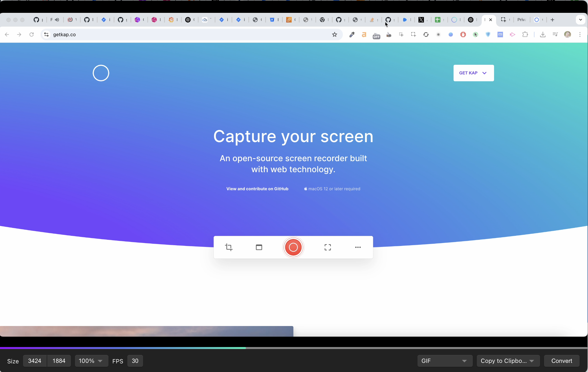Screen dimensions: 588x372
Task: Open the GIF format dropdown
Action: pyautogui.click(x=445, y=361)
